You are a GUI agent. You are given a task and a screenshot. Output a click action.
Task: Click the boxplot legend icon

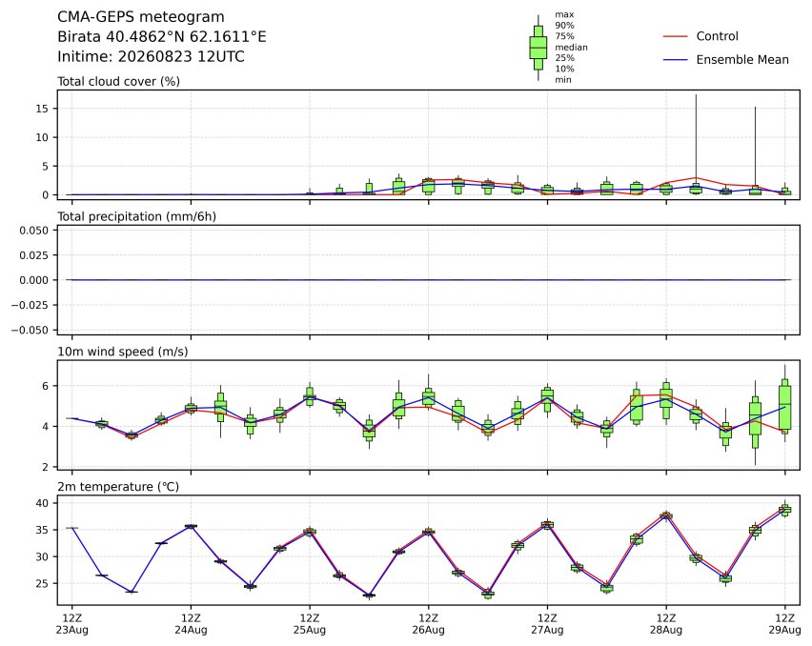click(538, 48)
